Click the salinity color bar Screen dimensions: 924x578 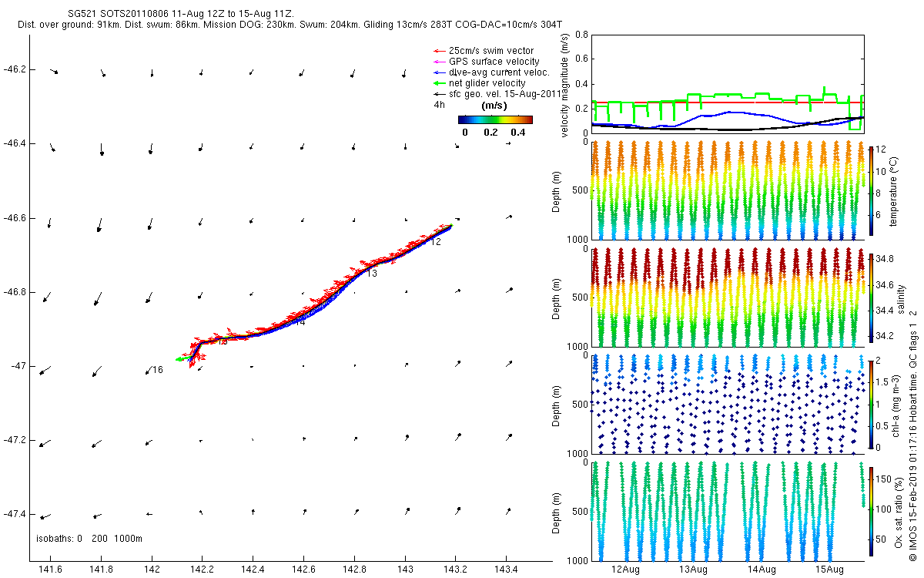871,297
